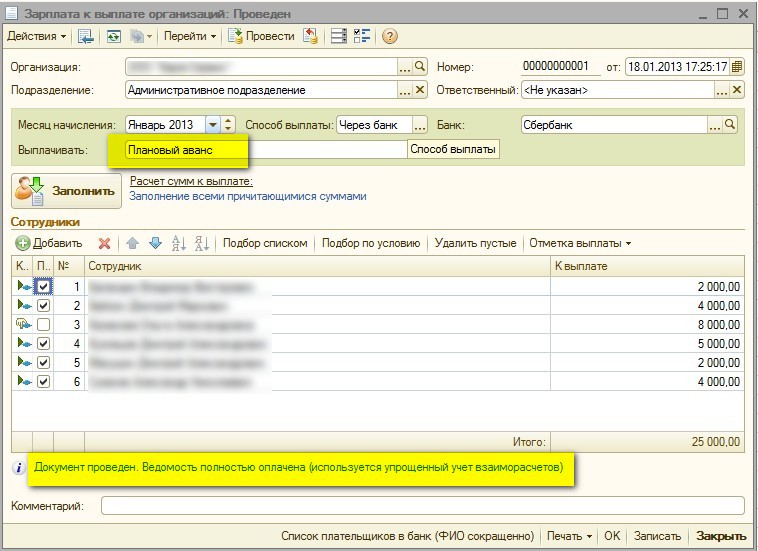Screen dimensions: 758x551
Task: Click the Заполнение всеми причитающимися суммами link
Action: (248, 197)
